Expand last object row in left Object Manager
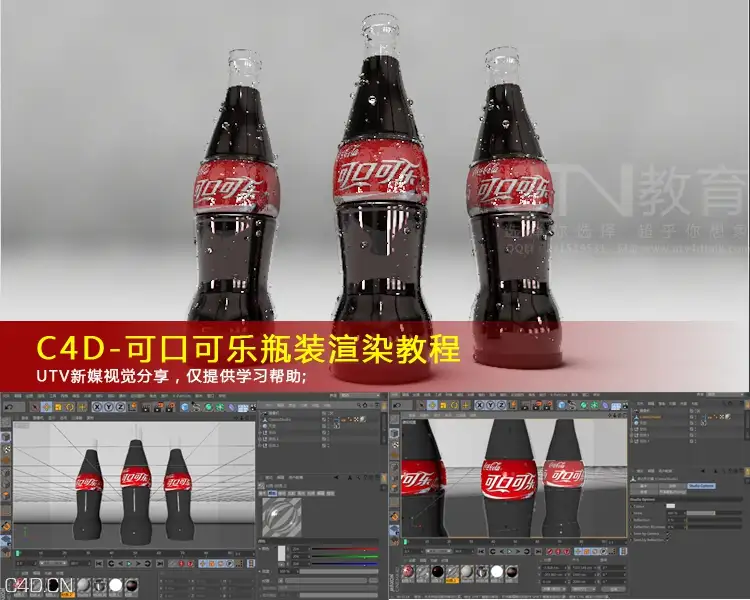Image resolution: width=750 pixels, height=600 pixels. tap(260, 445)
